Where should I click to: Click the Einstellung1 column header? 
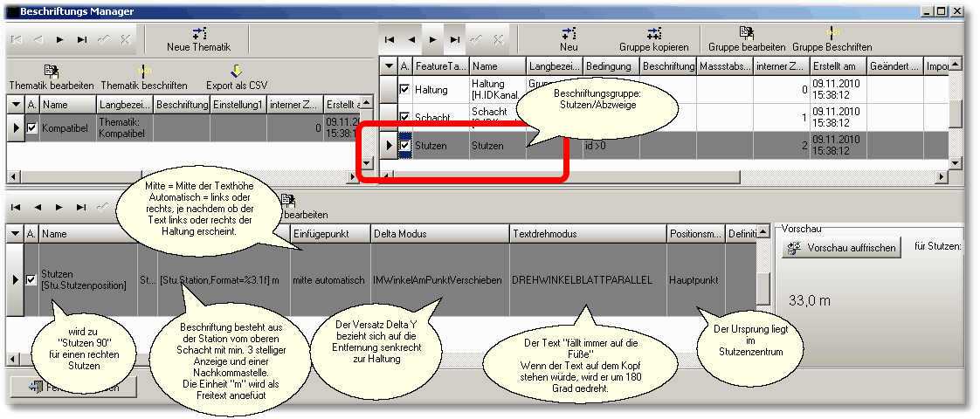pos(238,104)
